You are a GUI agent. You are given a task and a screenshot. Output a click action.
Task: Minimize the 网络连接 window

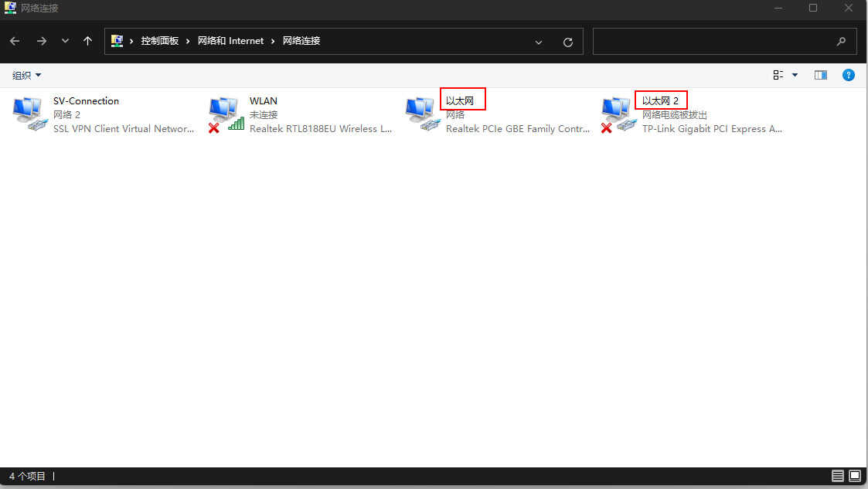tap(778, 8)
